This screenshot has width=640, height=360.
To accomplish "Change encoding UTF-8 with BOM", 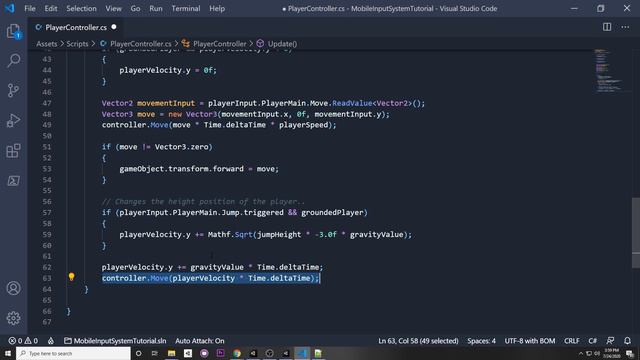I will [x=530, y=341].
